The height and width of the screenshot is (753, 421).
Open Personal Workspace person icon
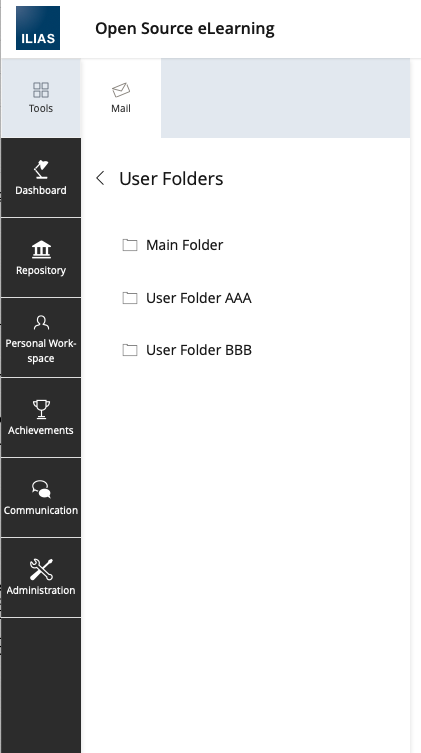[x=41, y=323]
